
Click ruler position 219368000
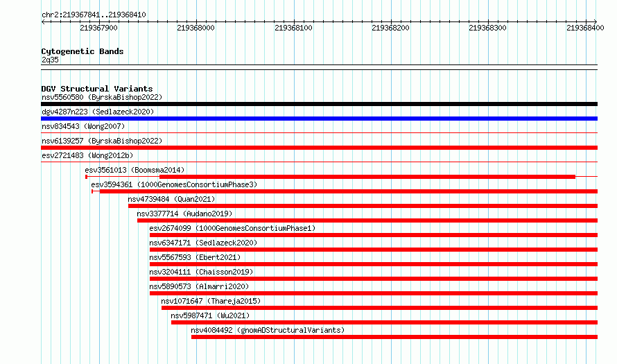pyautogui.click(x=196, y=28)
